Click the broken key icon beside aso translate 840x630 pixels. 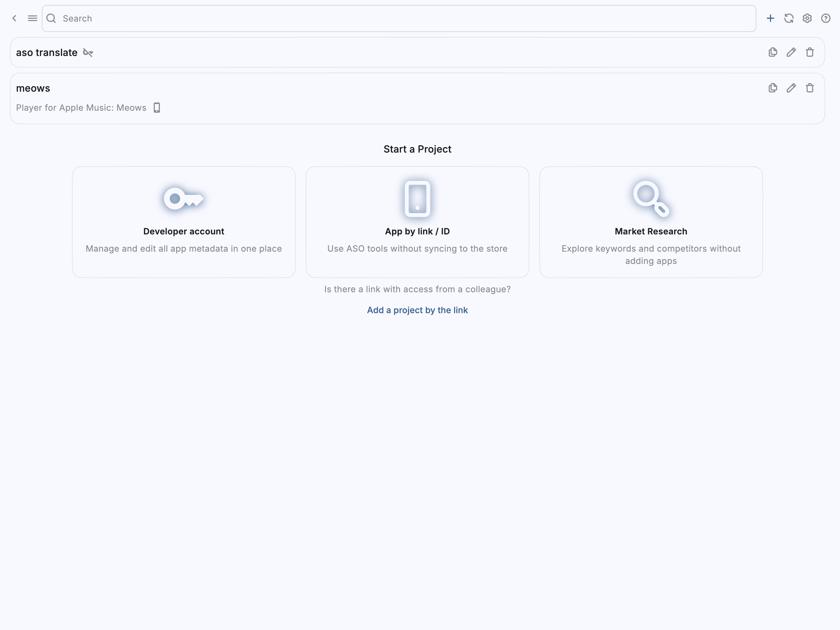pos(88,52)
